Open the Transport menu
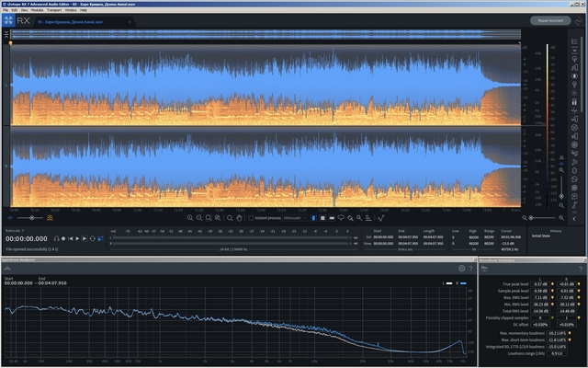This screenshot has width=588, height=368. tap(54, 10)
